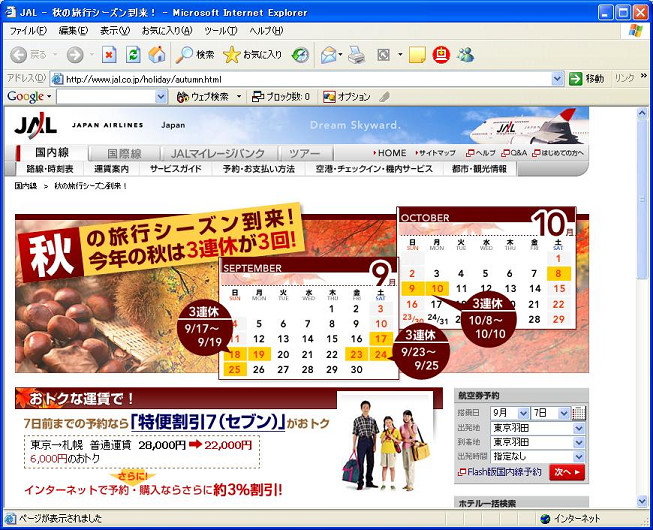Open the calendar picker icon beside date
The height and width of the screenshot is (530, 653).
(x=579, y=413)
